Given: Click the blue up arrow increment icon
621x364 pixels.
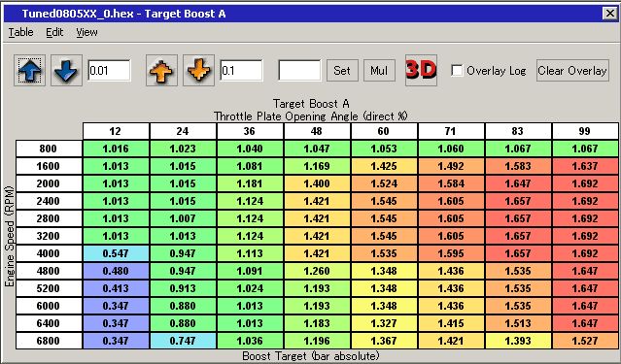Looking at the screenshot, I should tap(30, 71).
